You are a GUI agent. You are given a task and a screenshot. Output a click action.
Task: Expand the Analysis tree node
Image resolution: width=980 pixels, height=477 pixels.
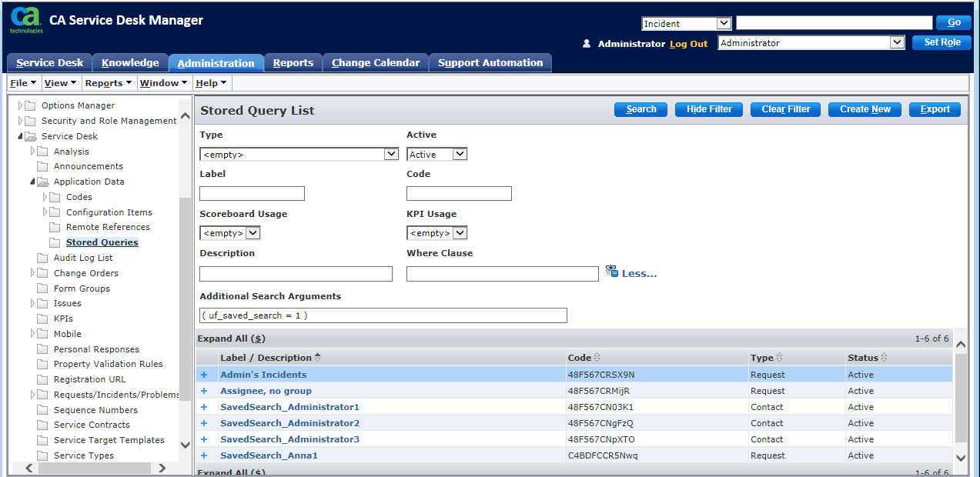pyautogui.click(x=33, y=152)
